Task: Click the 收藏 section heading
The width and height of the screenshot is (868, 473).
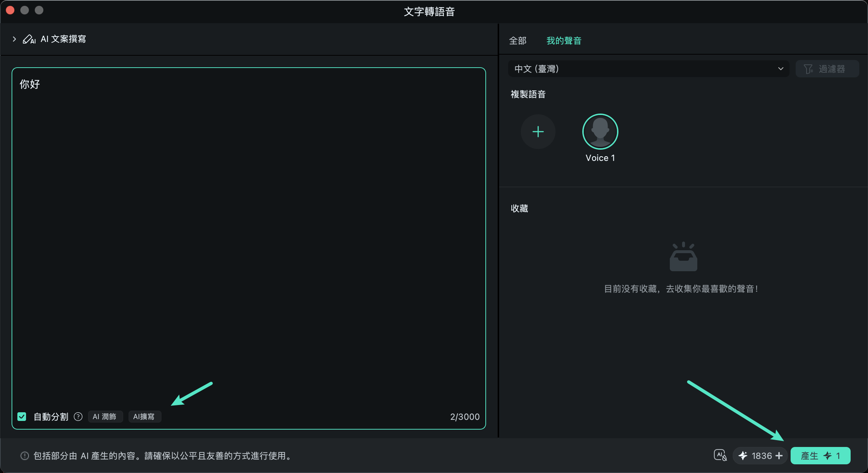Action: (x=519, y=209)
